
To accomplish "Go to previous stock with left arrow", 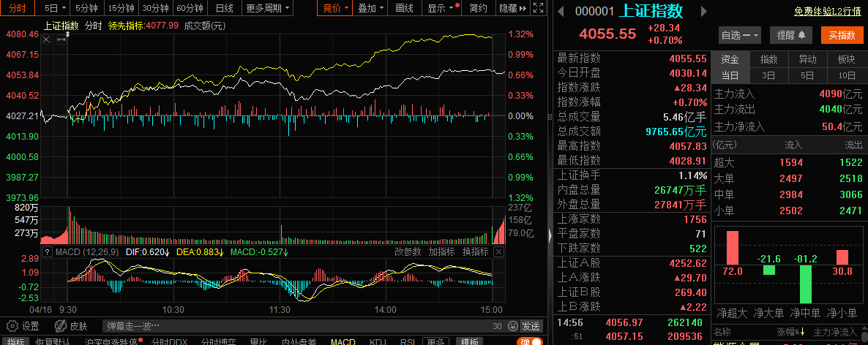I will (x=560, y=12).
